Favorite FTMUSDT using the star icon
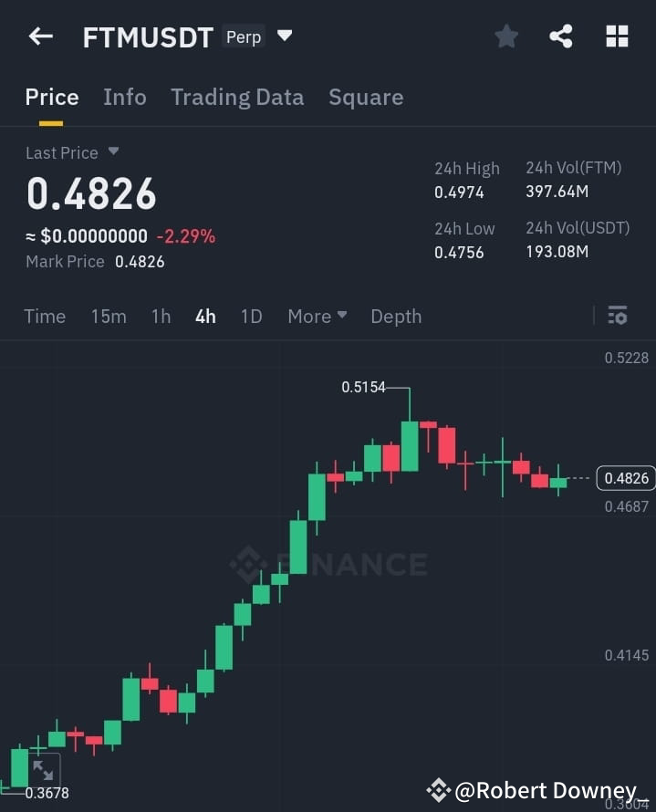 [x=506, y=36]
